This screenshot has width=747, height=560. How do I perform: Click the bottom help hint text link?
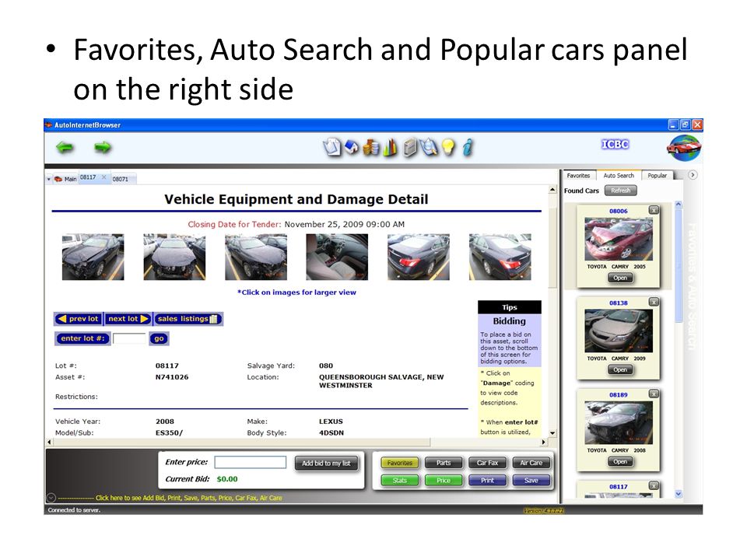(188, 498)
